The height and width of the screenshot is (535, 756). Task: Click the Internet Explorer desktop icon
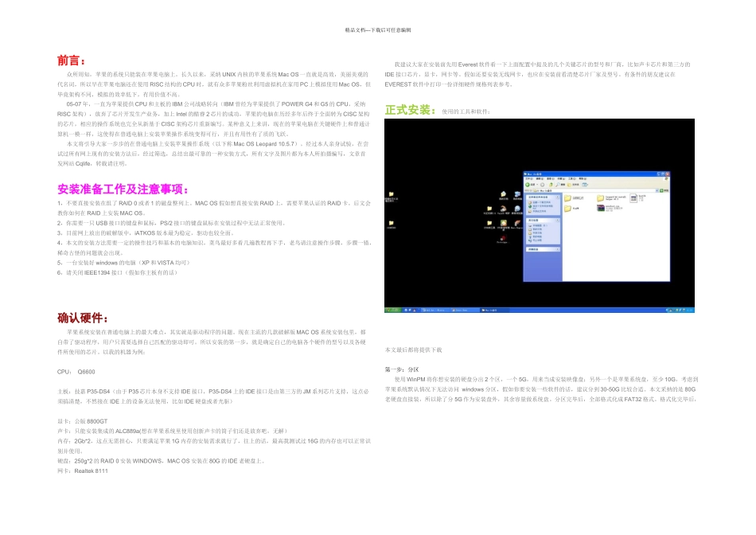pyautogui.click(x=517, y=210)
